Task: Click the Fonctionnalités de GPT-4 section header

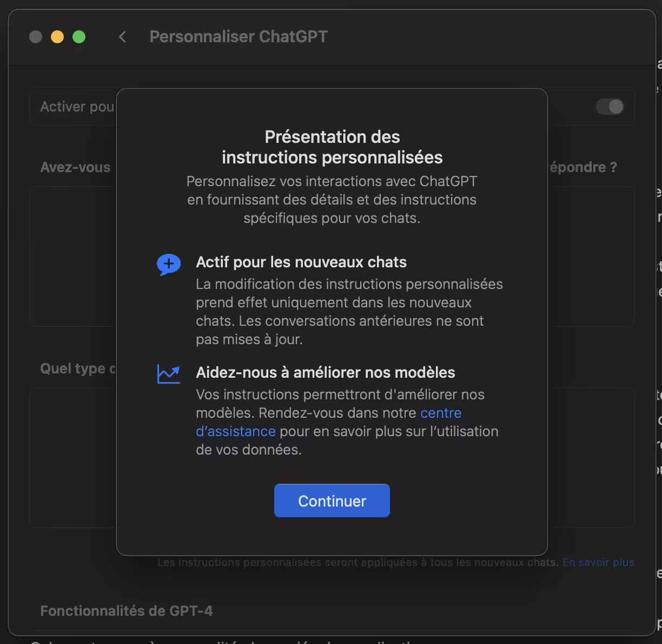Action: pos(127,611)
